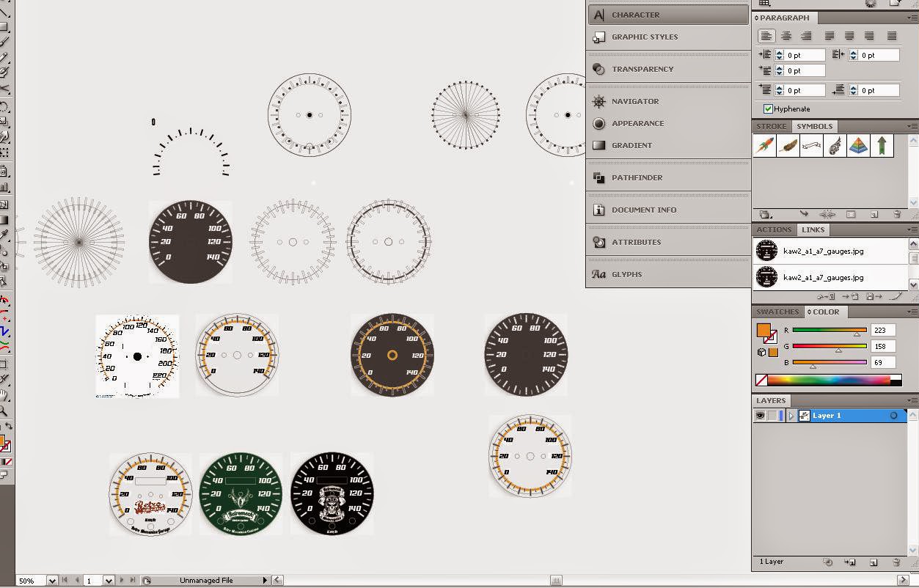Screen dimensions: 919x588
Task: Select the rocket symbol
Action: (x=765, y=145)
